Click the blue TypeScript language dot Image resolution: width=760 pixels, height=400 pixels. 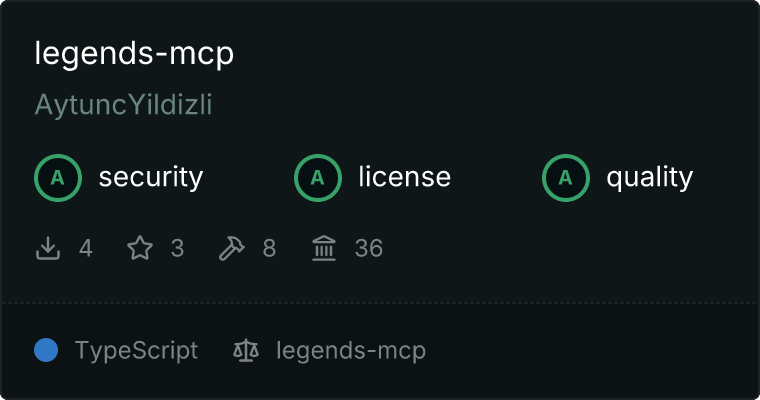(x=46, y=350)
